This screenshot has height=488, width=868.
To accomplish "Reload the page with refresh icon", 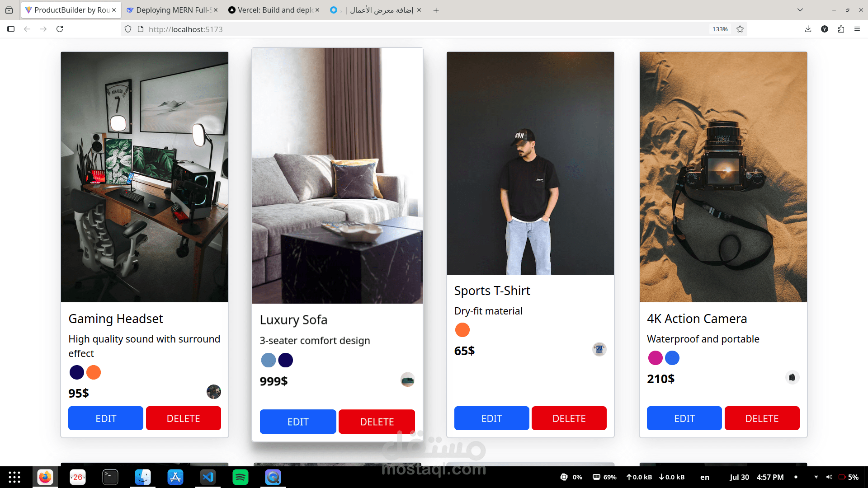I will [x=60, y=29].
